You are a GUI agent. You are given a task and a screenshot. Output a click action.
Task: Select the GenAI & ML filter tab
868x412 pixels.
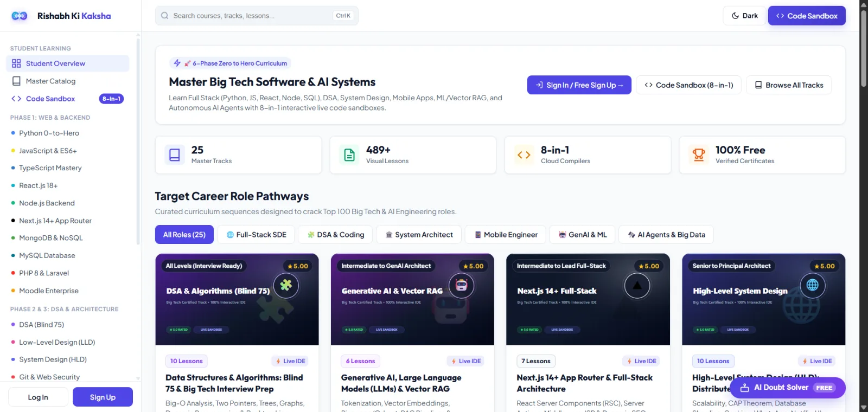click(582, 235)
